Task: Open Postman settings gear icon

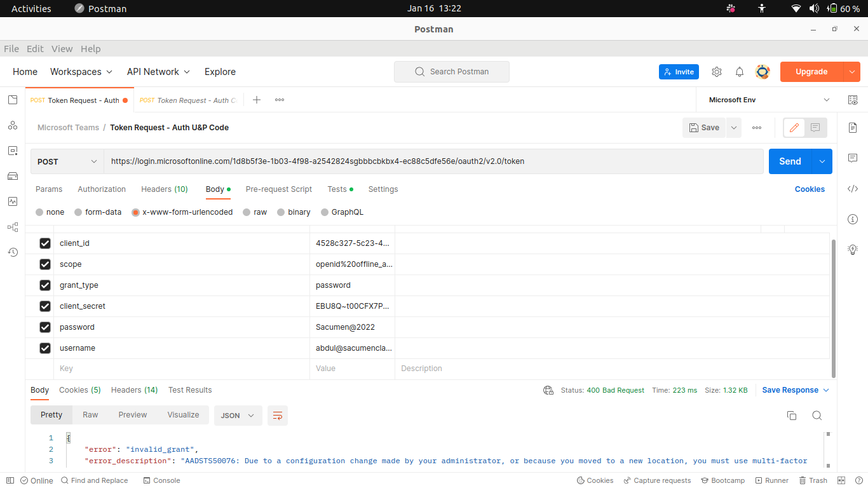Action: (x=717, y=72)
